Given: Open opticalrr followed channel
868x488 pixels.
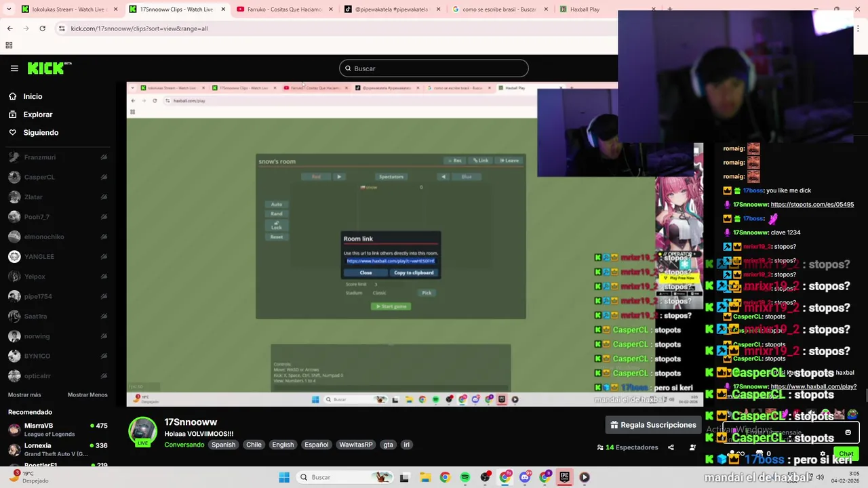Looking at the screenshot, I should pos(58,375).
